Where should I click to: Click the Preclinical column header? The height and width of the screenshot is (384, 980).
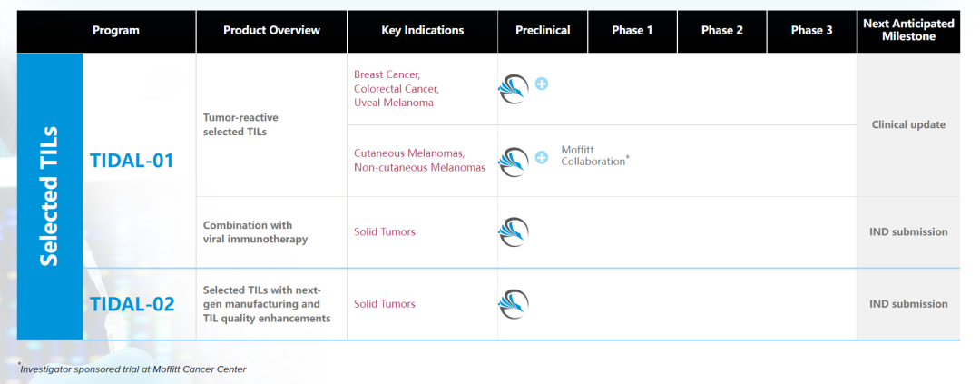click(543, 30)
